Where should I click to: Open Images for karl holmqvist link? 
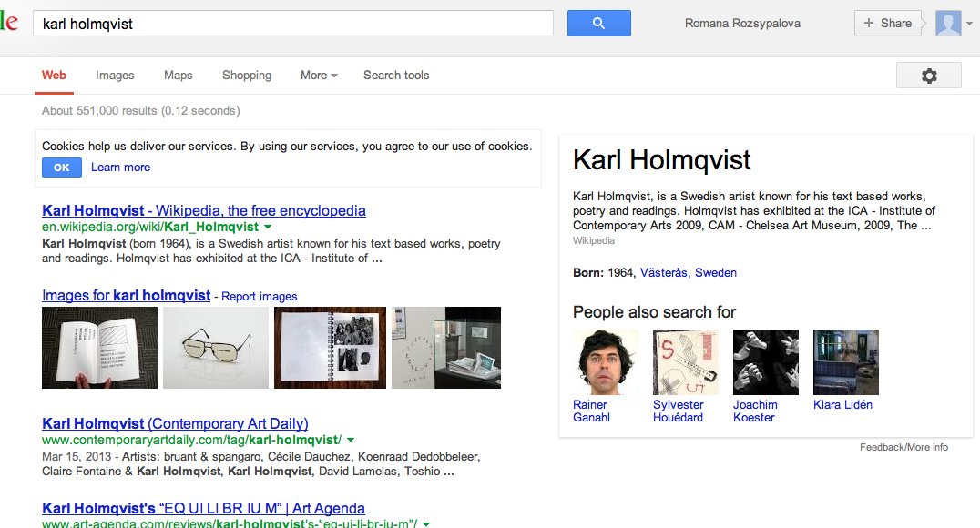click(127, 295)
